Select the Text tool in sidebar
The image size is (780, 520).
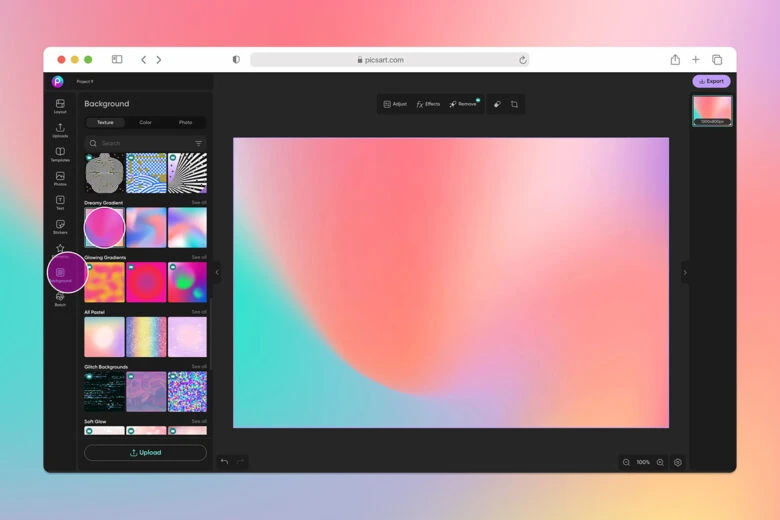pyautogui.click(x=60, y=202)
